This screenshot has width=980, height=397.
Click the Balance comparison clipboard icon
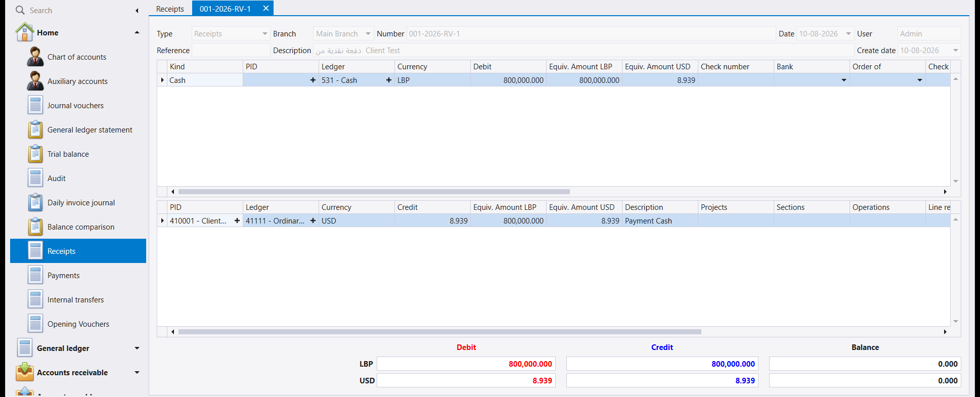(35, 227)
